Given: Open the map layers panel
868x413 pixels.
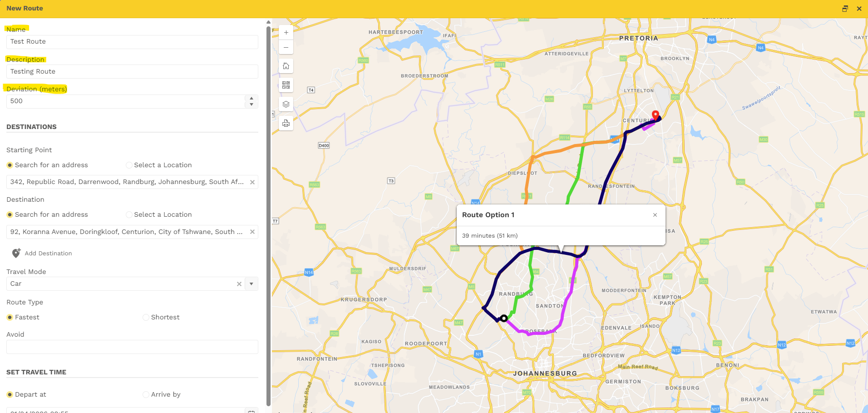Looking at the screenshot, I should [286, 104].
